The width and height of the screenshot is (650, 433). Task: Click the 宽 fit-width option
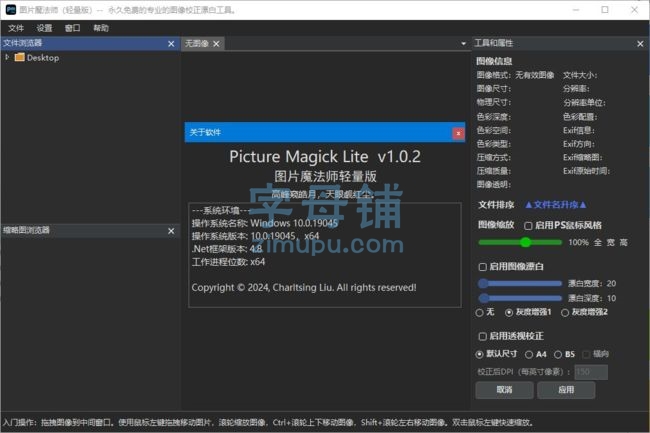coord(611,242)
